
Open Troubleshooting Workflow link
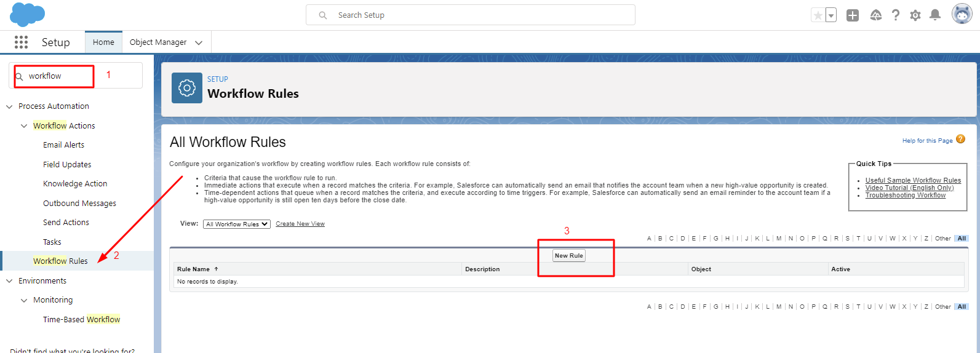[x=906, y=195]
